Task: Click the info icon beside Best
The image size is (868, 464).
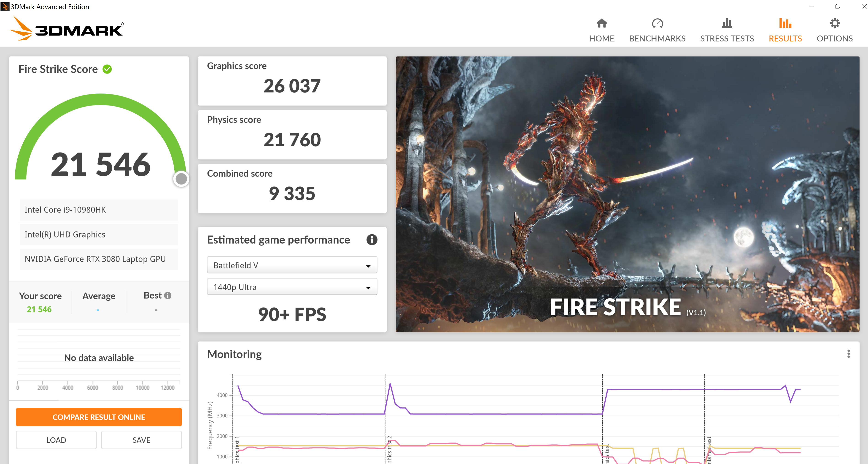Action: 168,295
